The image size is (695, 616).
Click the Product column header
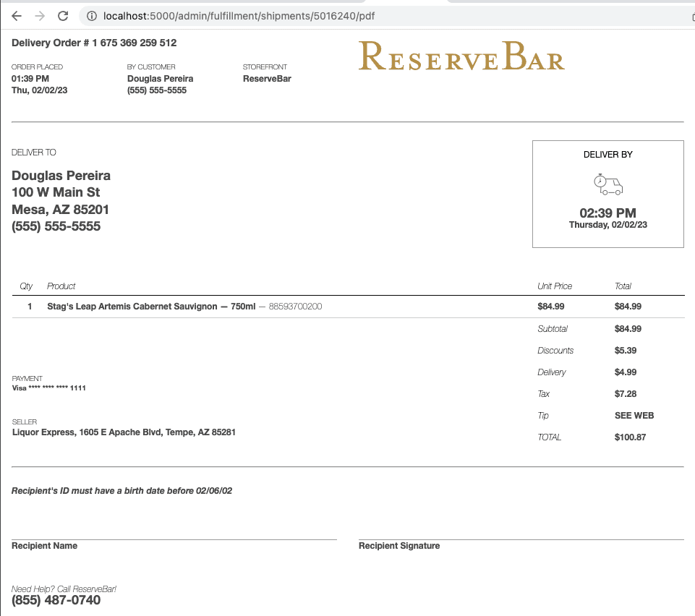pyautogui.click(x=61, y=286)
